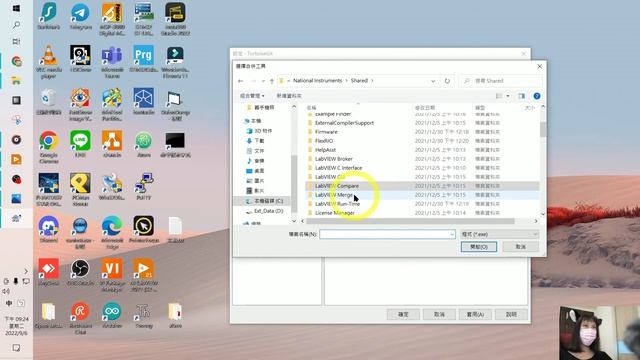Viewport: 640px width, 360px height.
Task: Cancel the file selection dialog
Action: (x=521, y=247)
